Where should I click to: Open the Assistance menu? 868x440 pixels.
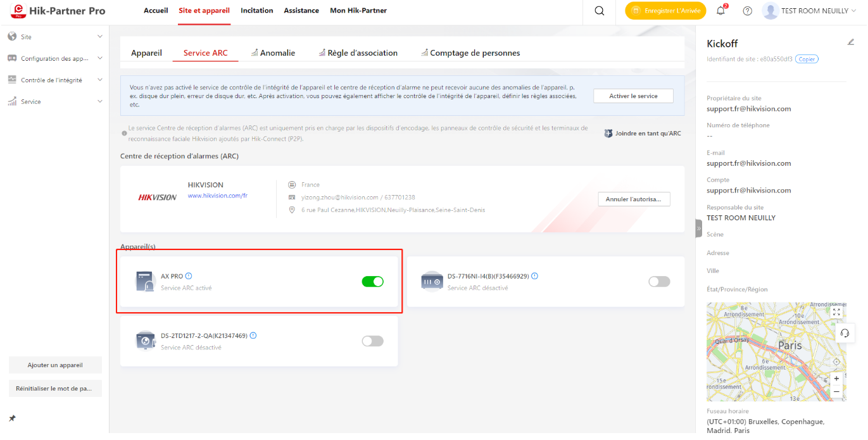coord(301,11)
